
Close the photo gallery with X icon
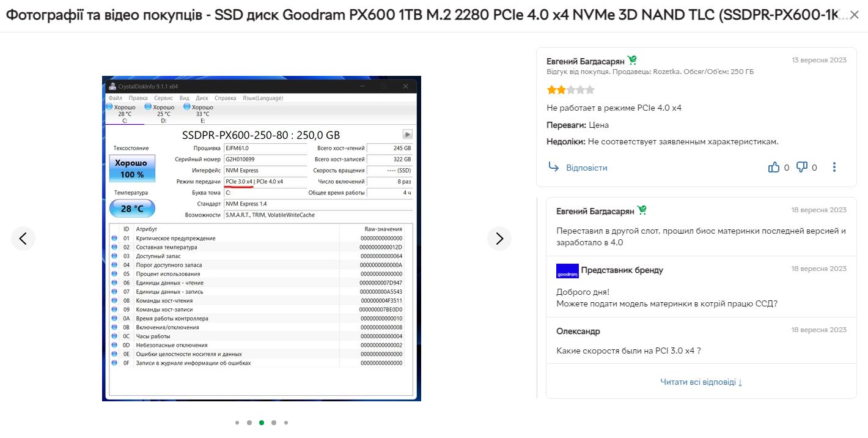point(854,15)
